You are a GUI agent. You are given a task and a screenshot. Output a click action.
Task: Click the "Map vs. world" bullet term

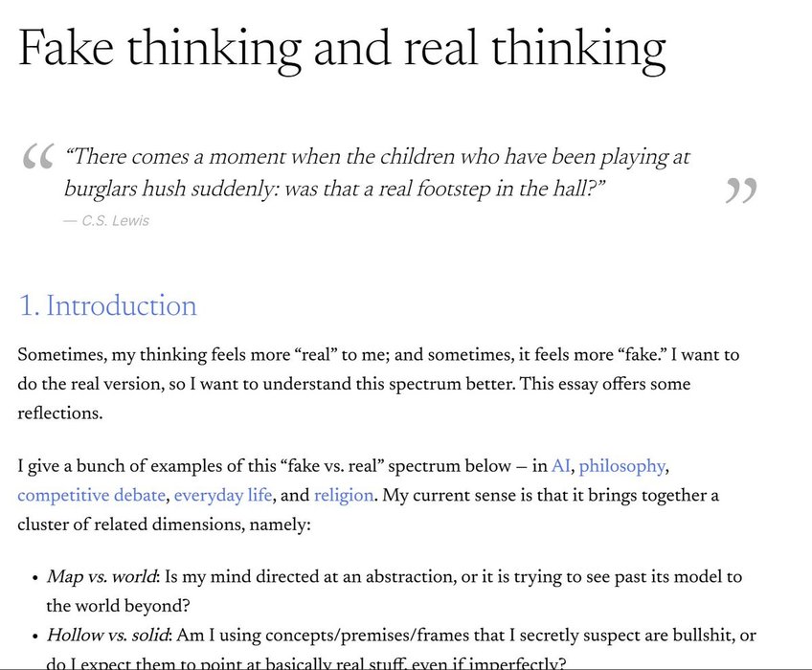pos(101,577)
